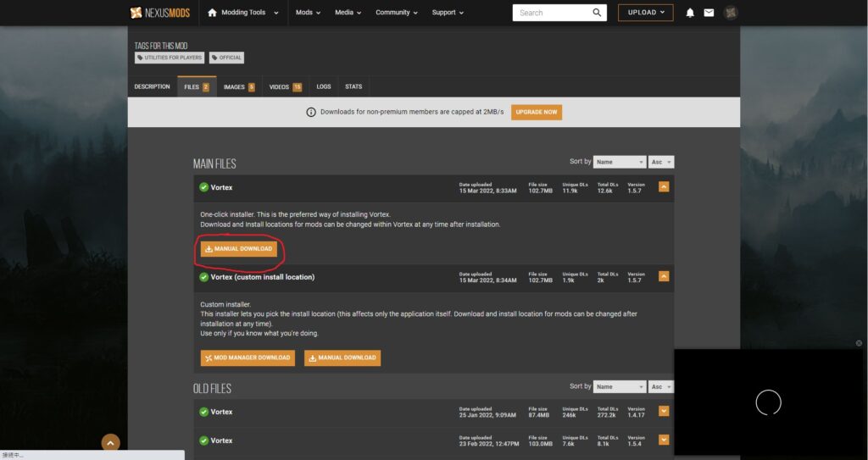Viewport: 868px width, 460px height.
Task: Click the magnifier search icon
Action: [597, 13]
